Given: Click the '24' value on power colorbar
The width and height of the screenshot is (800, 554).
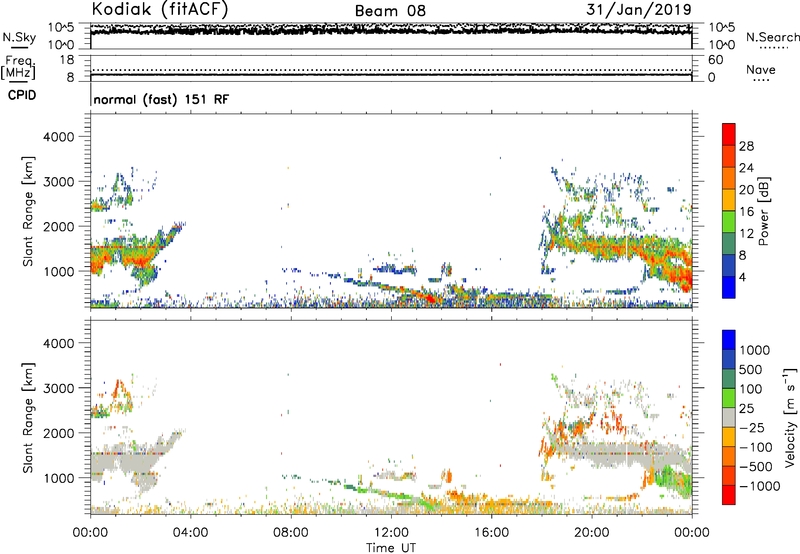Looking at the screenshot, I should [746, 168].
